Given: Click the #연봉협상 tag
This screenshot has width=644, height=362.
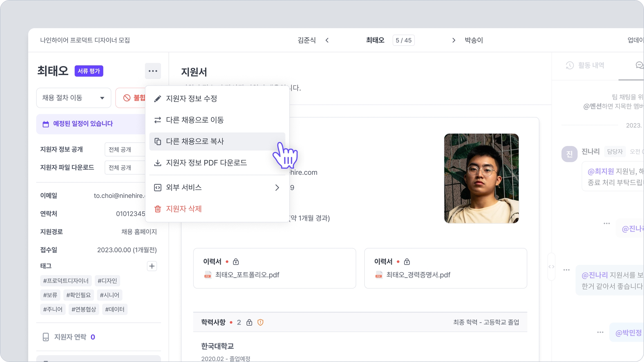Looking at the screenshot, I should (84, 310).
